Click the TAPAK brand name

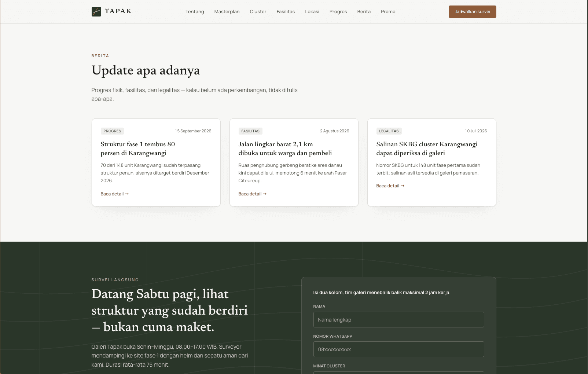(118, 11)
